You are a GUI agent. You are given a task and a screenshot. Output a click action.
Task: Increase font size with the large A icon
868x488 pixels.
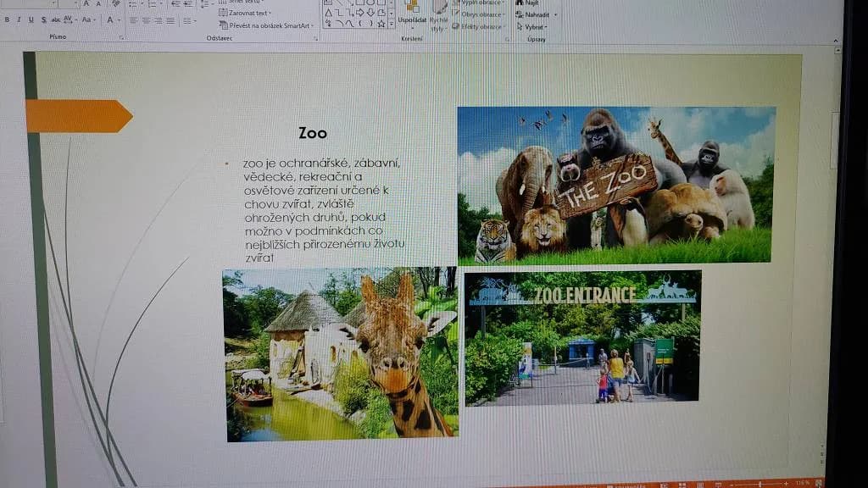pyautogui.click(x=86, y=3)
